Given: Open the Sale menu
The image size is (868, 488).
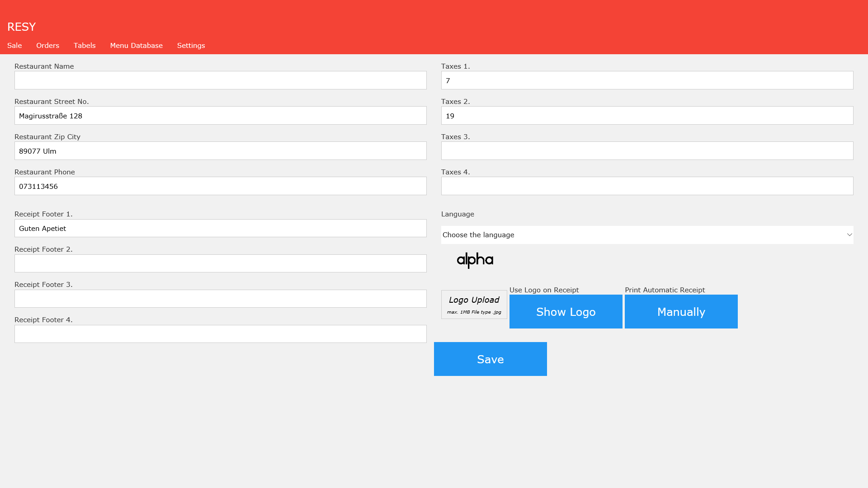Looking at the screenshot, I should click(14, 46).
